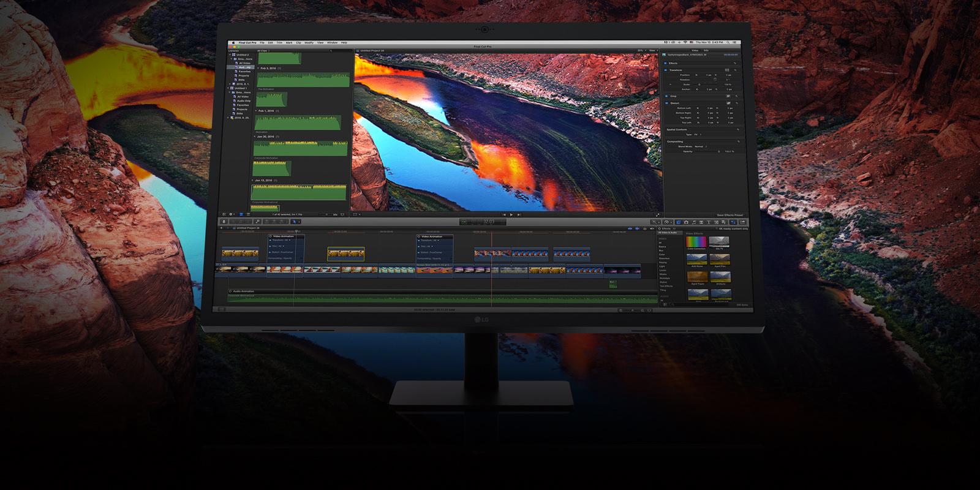
Task: Open the Modify menu
Action: tap(309, 43)
